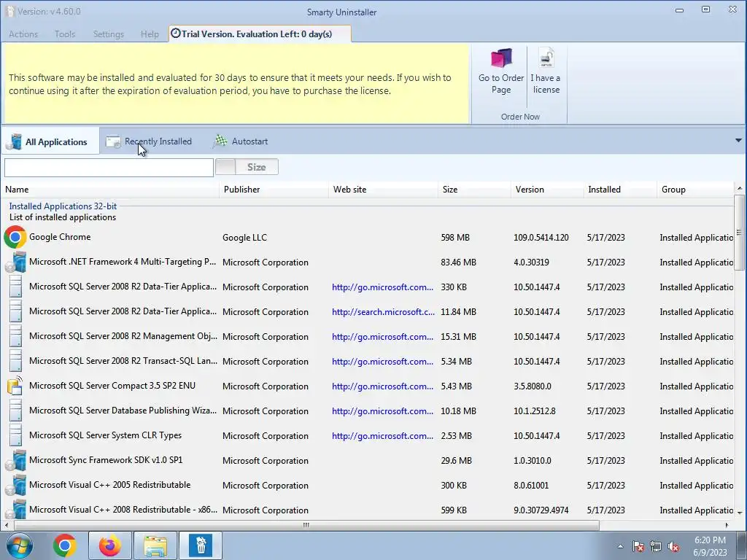The image size is (747, 560).
Task: Click Smarty Uninstaller taskbar button
Action: (201, 545)
